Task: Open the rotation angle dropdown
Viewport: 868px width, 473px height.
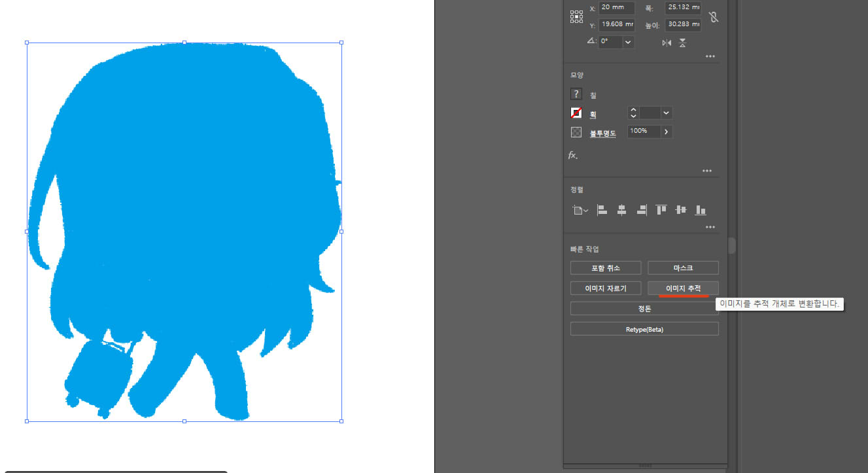Action: (628, 41)
